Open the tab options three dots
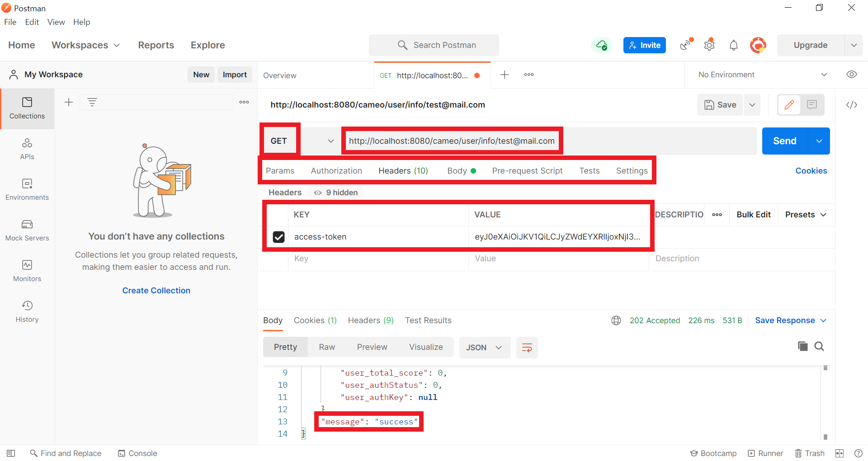 529,75
